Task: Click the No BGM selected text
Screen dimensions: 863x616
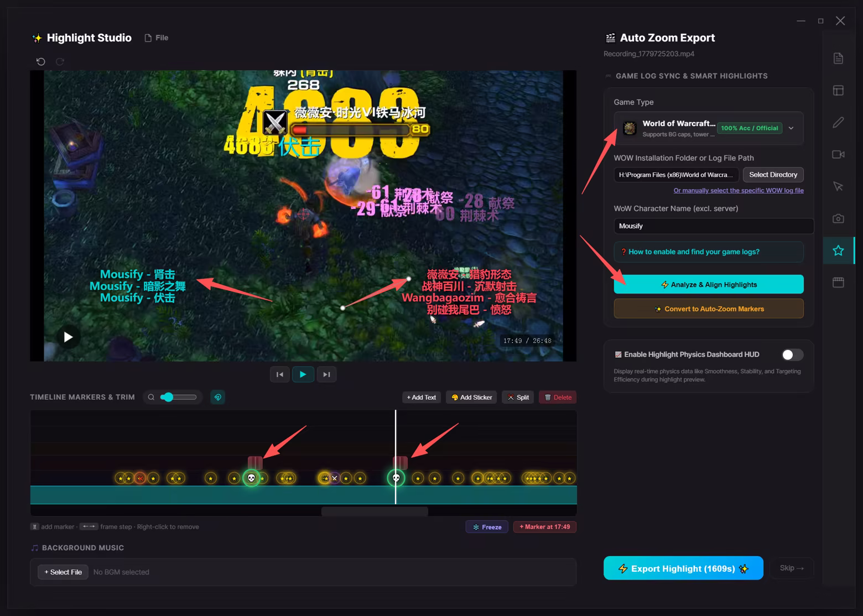Action: (x=121, y=572)
